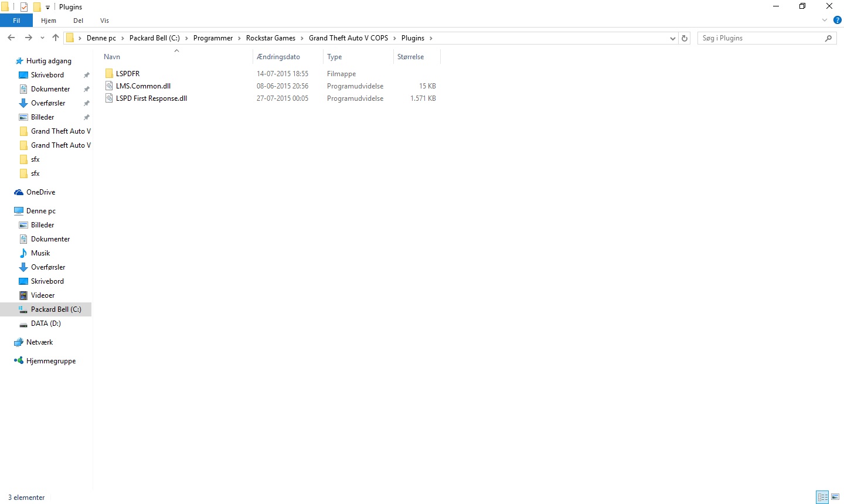Select the LSPD First Response.dll file icon
The height and width of the screenshot is (504, 844).
(109, 98)
